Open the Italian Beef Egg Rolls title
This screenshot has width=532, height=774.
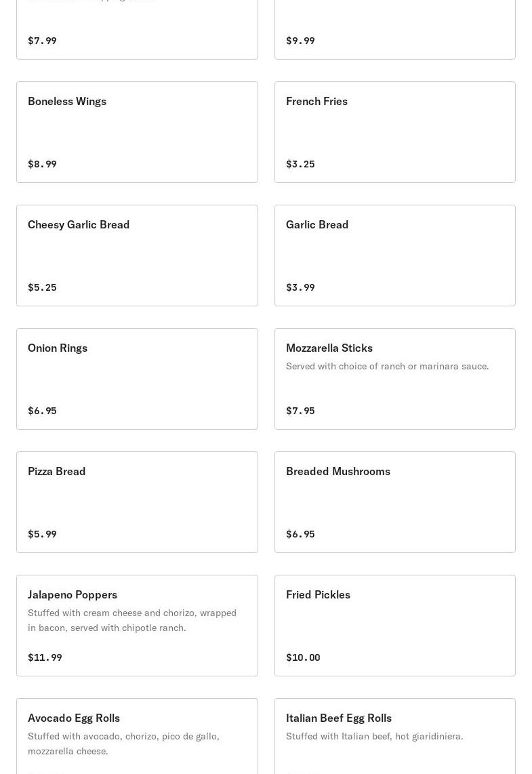coord(339,718)
